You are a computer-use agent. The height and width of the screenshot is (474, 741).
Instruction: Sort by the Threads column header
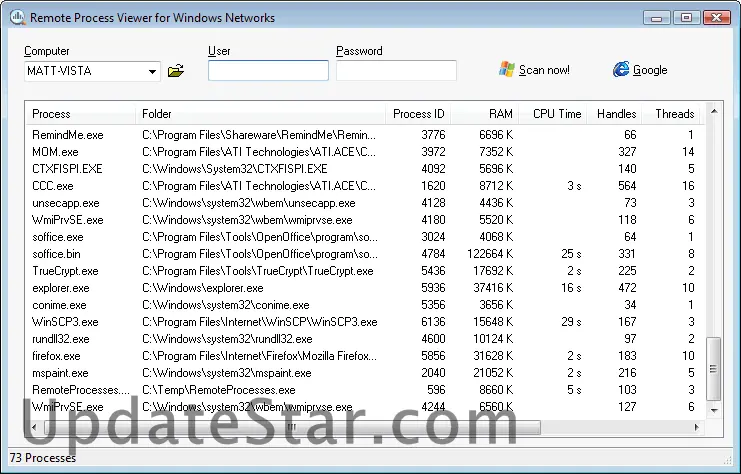(673, 114)
